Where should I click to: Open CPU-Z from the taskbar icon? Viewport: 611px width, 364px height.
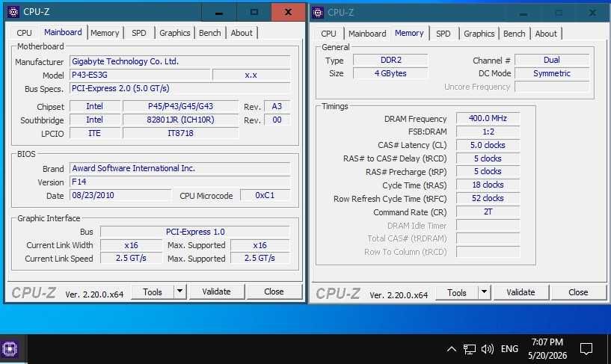[10, 349]
